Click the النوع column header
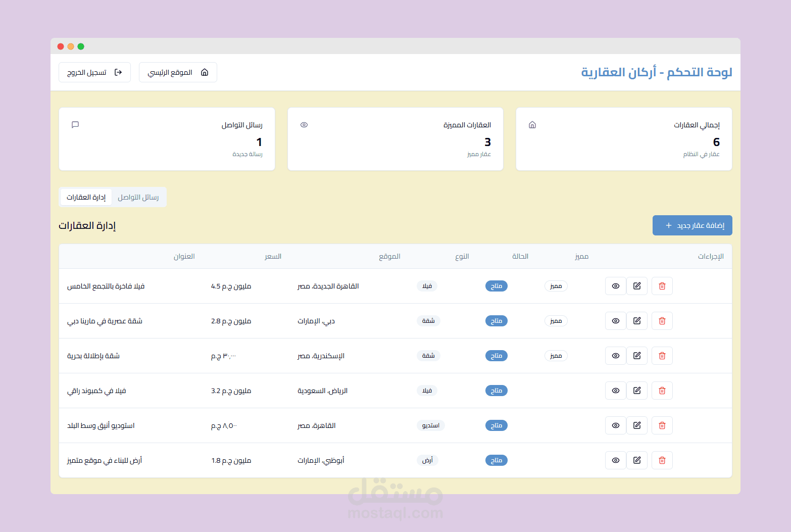The image size is (791, 532). pos(462,256)
